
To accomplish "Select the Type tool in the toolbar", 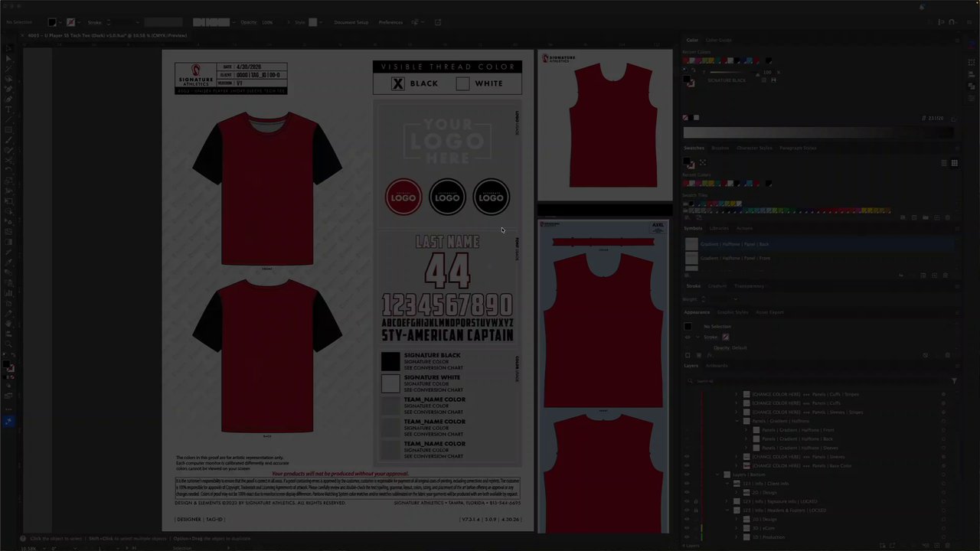I will [x=8, y=109].
